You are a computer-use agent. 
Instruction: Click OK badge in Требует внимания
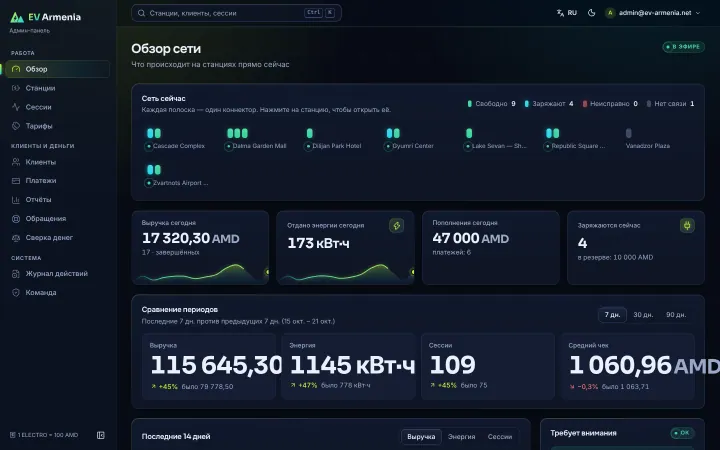click(x=682, y=433)
